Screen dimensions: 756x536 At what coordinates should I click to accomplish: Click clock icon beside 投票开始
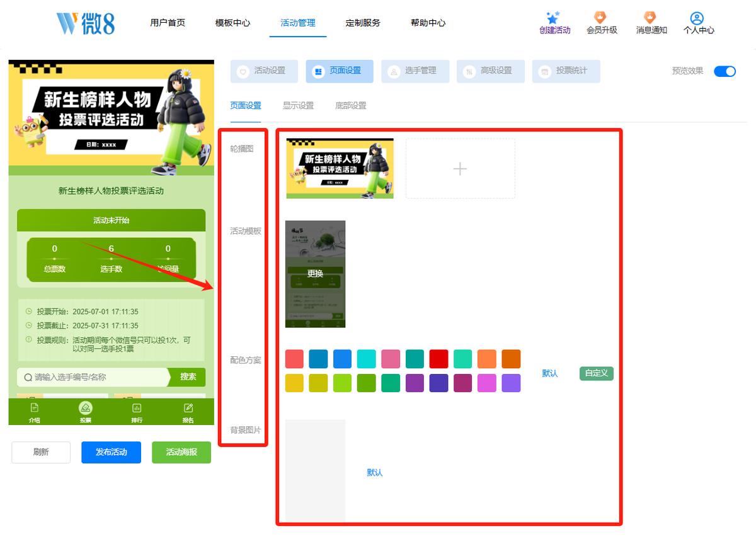coord(28,311)
